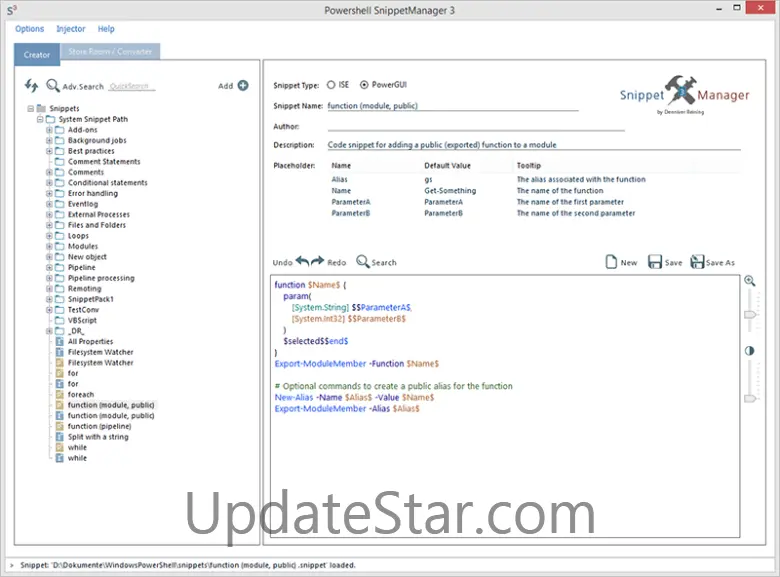
Task: Expand the SnippetPack1 folder
Action: [x=49, y=299]
